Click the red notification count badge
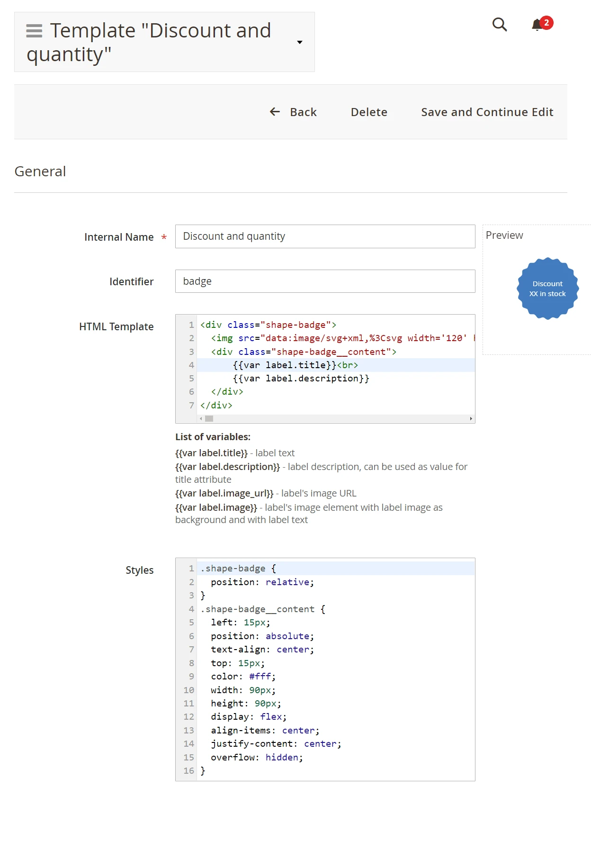This screenshot has height=868, width=591. click(546, 22)
